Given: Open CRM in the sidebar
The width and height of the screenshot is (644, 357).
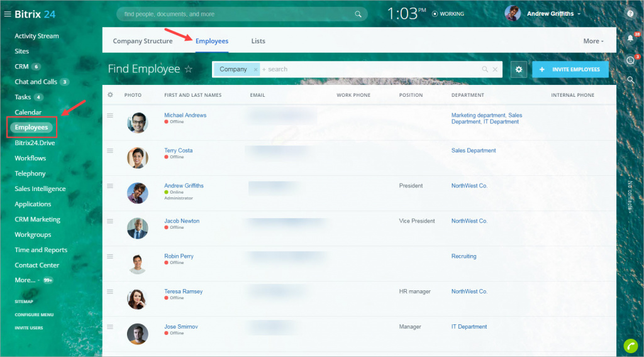Looking at the screenshot, I should (x=22, y=67).
